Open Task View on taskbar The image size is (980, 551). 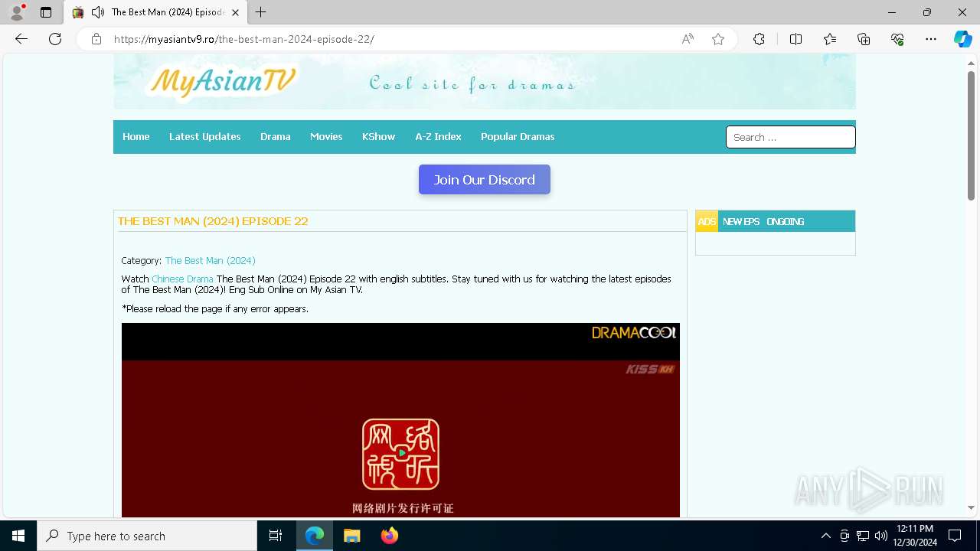click(276, 536)
